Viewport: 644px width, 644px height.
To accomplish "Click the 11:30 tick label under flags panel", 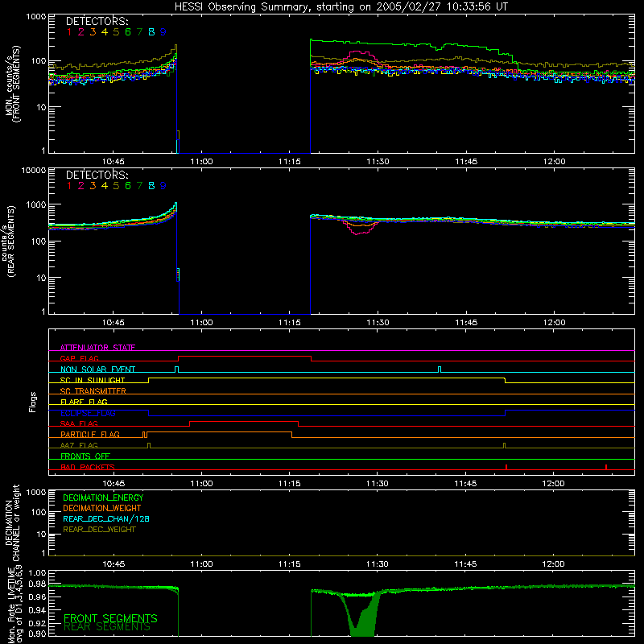I will click(377, 484).
